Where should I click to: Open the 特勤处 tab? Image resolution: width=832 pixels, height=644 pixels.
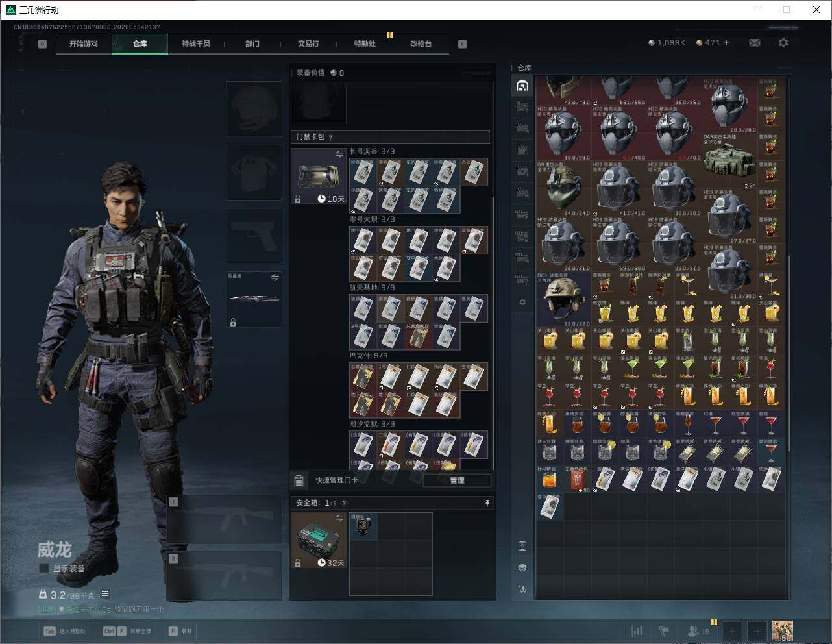(365, 43)
